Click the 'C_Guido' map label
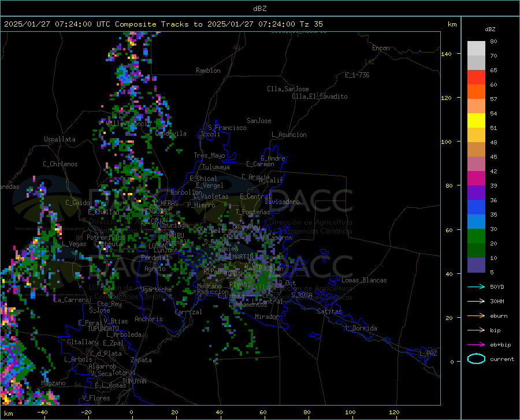Screen dimensions: 520x420 point(77,203)
